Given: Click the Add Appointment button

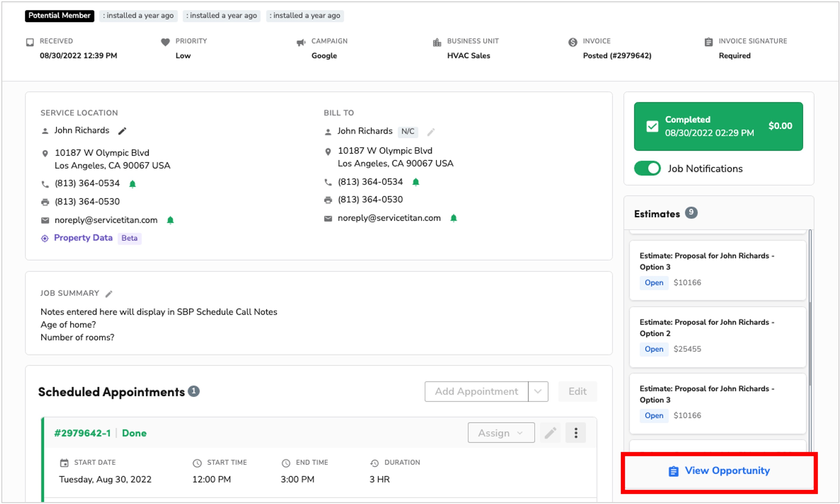Looking at the screenshot, I should 477,391.
